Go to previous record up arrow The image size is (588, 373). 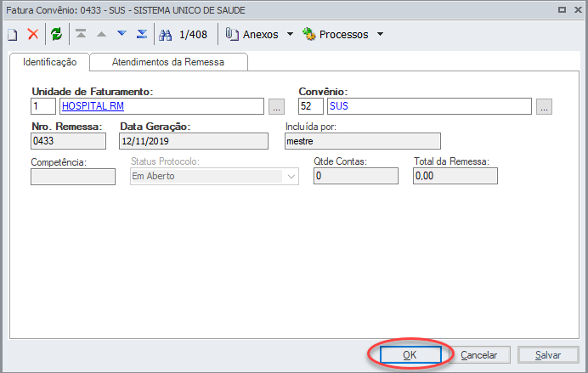tap(101, 34)
